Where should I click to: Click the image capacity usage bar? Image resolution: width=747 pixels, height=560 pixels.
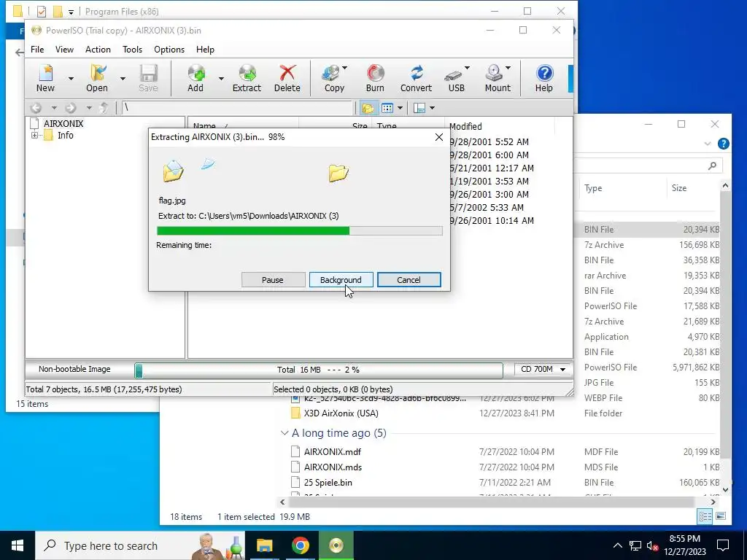click(x=318, y=370)
